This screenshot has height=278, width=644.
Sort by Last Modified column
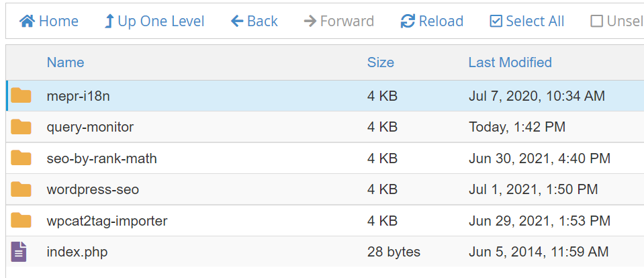coord(510,62)
